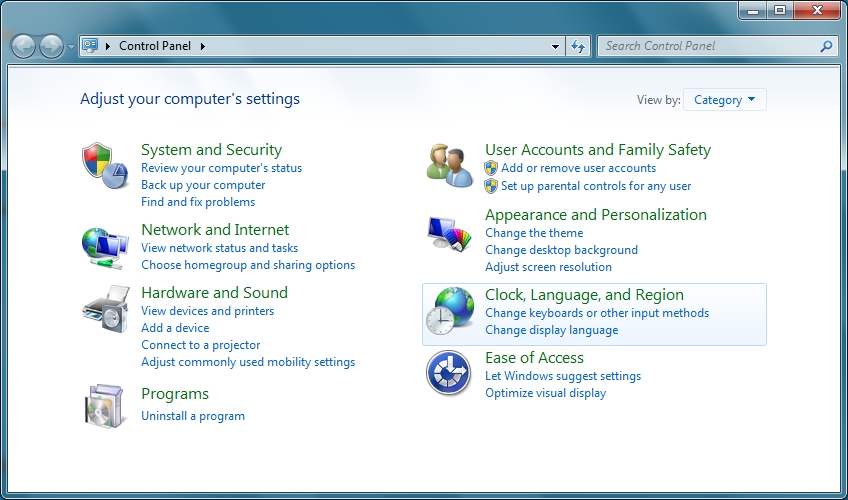The width and height of the screenshot is (848, 500).
Task: Open Clock, Language, and Region heading link
Action: [584, 295]
